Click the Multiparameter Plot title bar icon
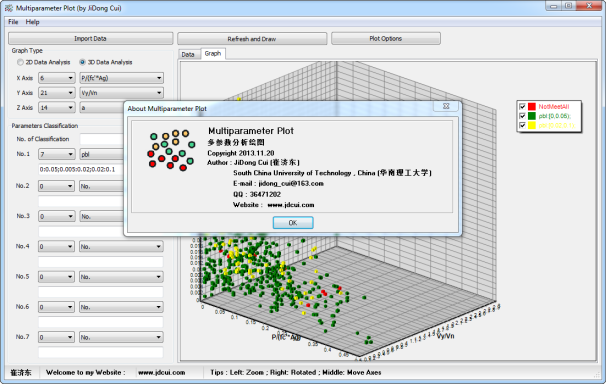 [9, 8]
